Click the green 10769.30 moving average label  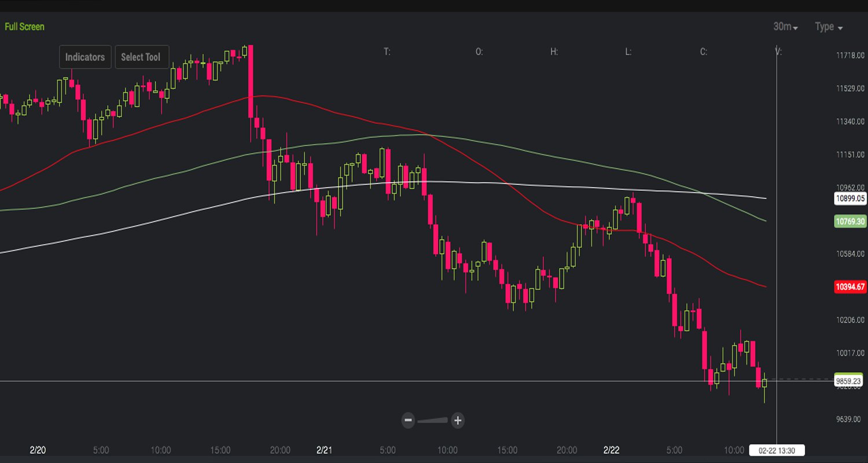point(849,221)
